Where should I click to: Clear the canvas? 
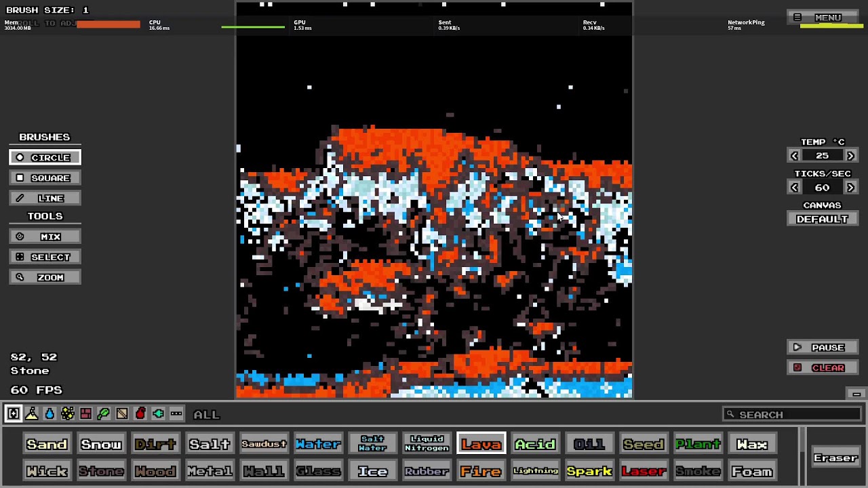click(822, 367)
